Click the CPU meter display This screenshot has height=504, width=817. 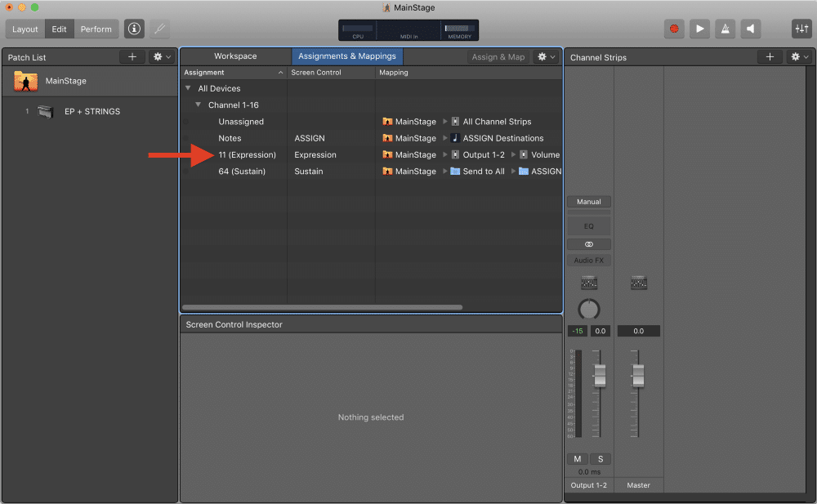click(x=358, y=30)
